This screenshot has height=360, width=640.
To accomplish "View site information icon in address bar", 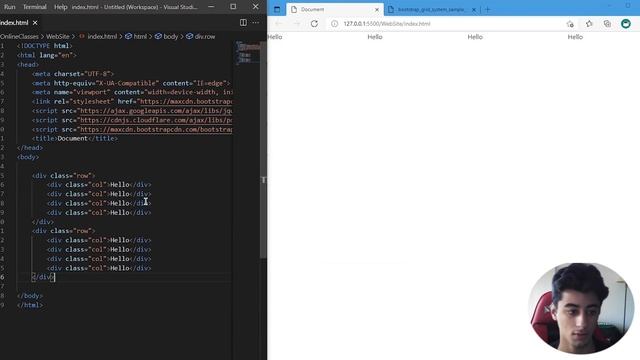I will (x=334, y=24).
